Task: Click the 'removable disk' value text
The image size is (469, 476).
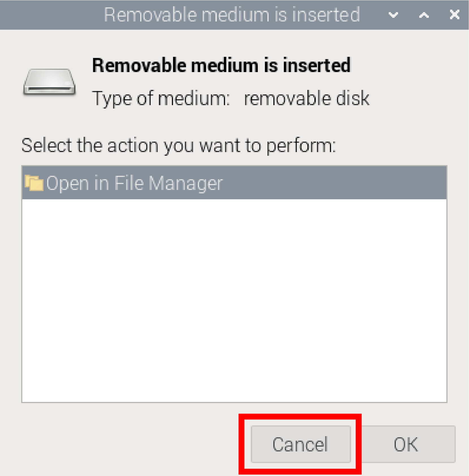Action: coord(307,99)
